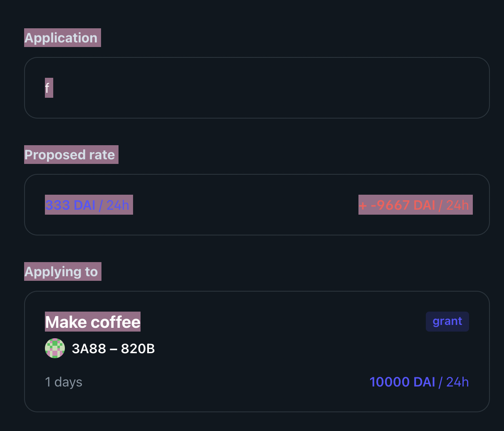The image size is (504, 431).
Task: Click the plus sign before -9667 DAI
Action: [363, 205]
